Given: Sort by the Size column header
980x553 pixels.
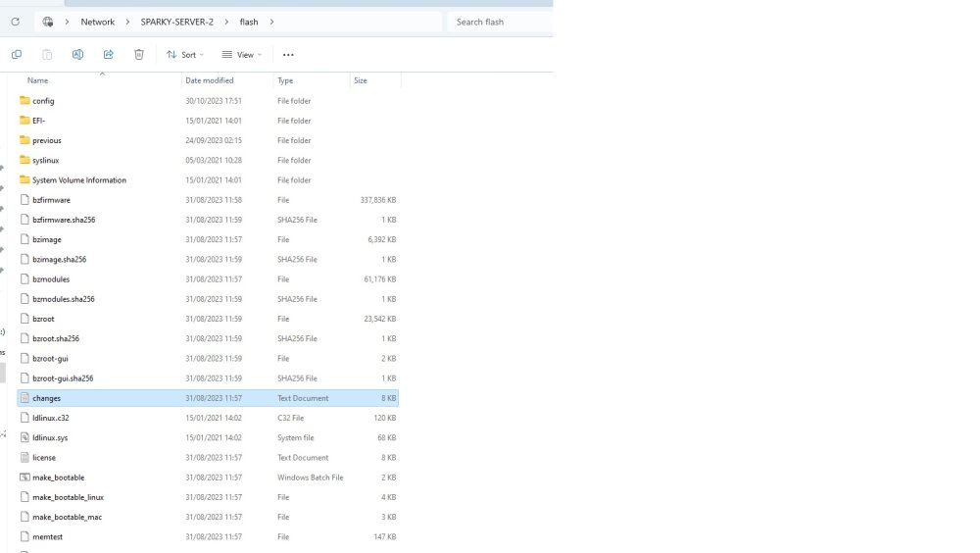Looking at the screenshot, I should (x=361, y=80).
